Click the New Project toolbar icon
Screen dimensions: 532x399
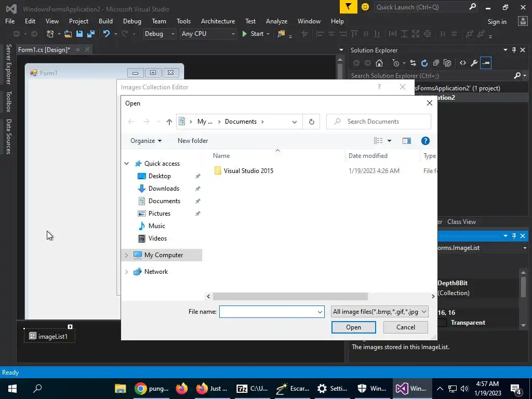50,34
